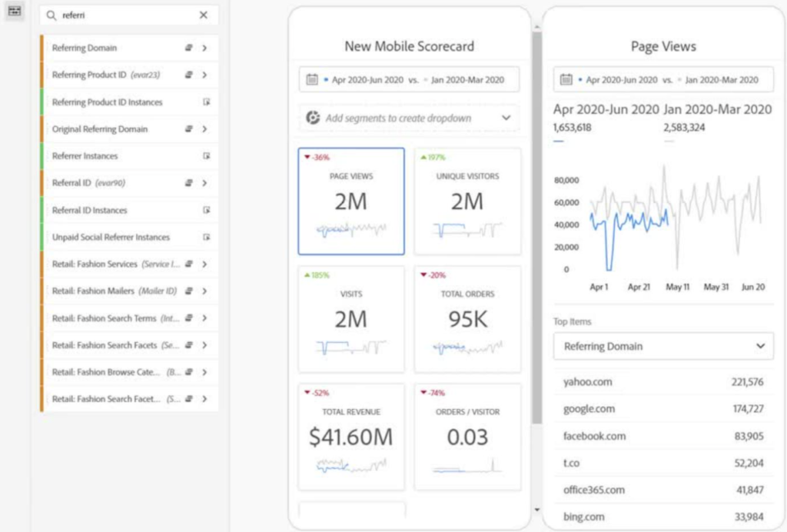Click the scorecard vertical scrollbar thumb
The width and height of the screenshot is (787, 532).
pyautogui.click(x=537, y=228)
